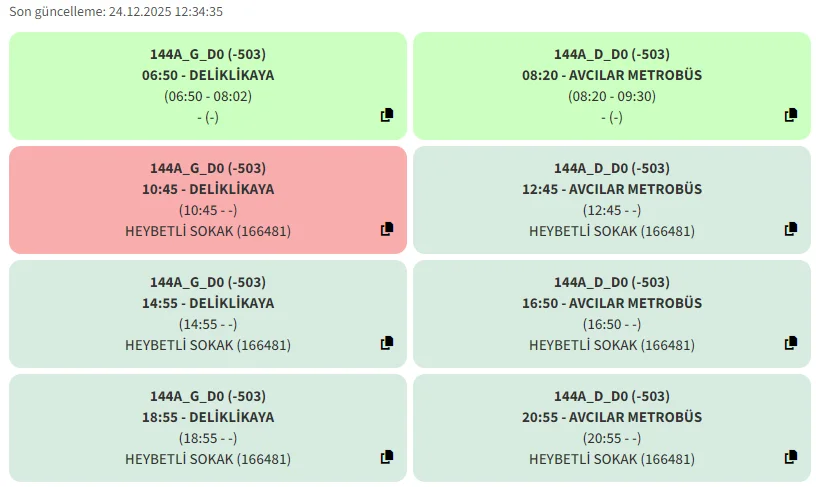Screen dimensions: 816x487
Task: Copy the 08:20 Avcılar Metrobüs trip details
Action: pyautogui.click(x=791, y=115)
